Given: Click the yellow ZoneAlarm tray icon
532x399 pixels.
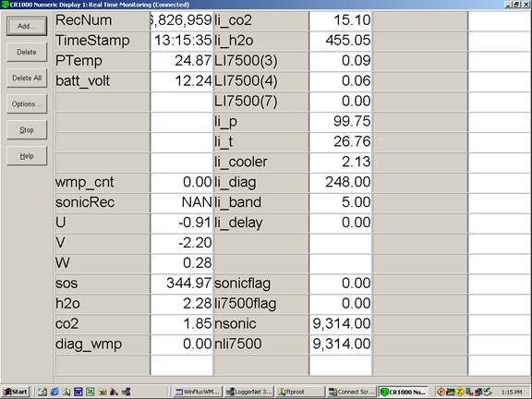Looking at the screenshot, I should [460, 392].
